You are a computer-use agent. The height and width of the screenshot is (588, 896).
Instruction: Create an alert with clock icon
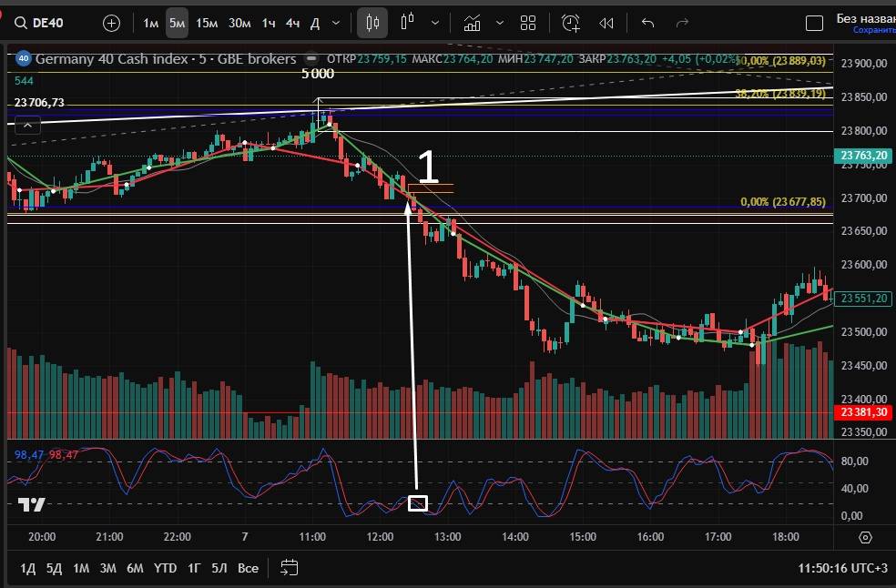pyautogui.click(x=571, y=23)
